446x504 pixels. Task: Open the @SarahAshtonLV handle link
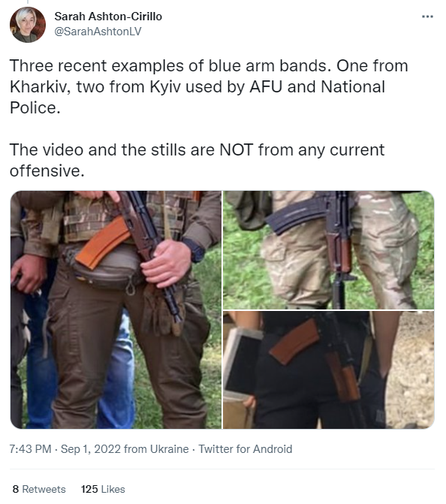coord(98,32)
